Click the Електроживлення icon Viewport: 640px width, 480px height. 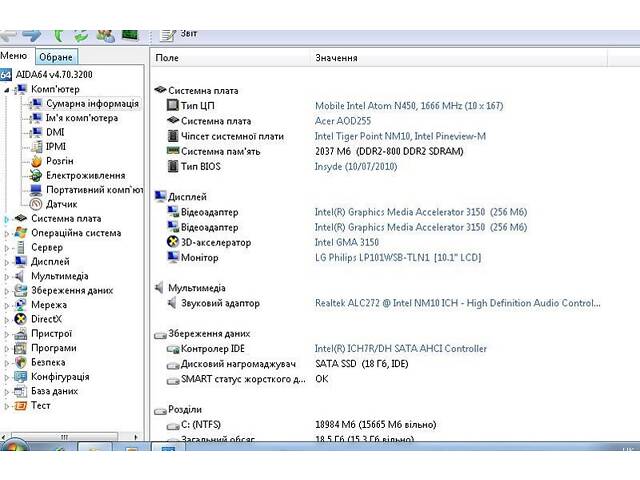coord(36,176)
